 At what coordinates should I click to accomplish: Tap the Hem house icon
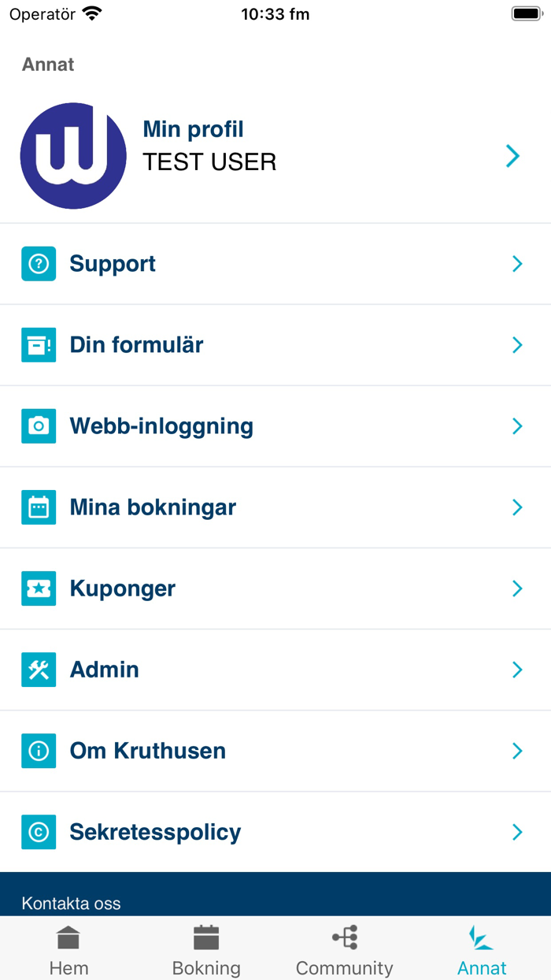[x=68, y=938]
